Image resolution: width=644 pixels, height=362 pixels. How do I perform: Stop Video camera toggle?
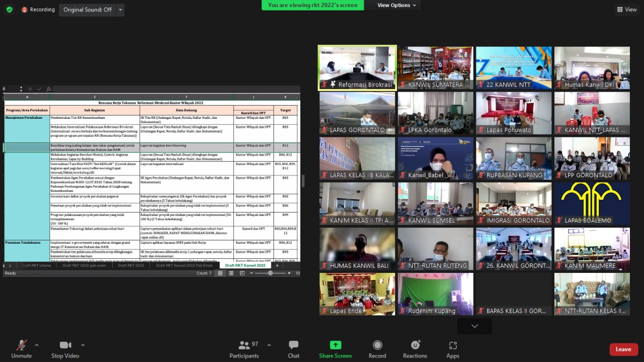pyautogui.click(x=65, y=349)
